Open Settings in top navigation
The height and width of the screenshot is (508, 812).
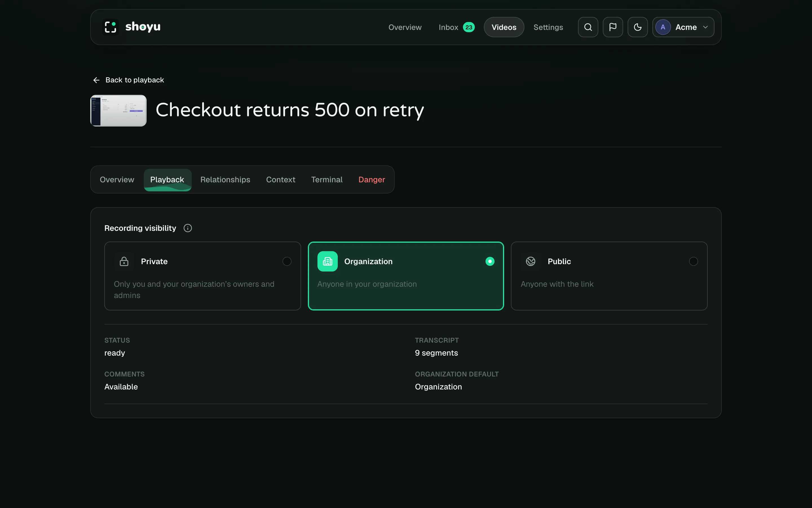pyautogui.click(x=548, y=27)
